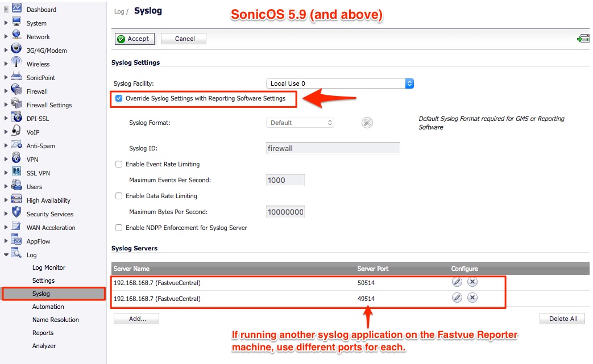Image resolution: width=593 pixels, height=364 pixels.
Task: Click the Log breadcrumb link
Action: point(119,11)
